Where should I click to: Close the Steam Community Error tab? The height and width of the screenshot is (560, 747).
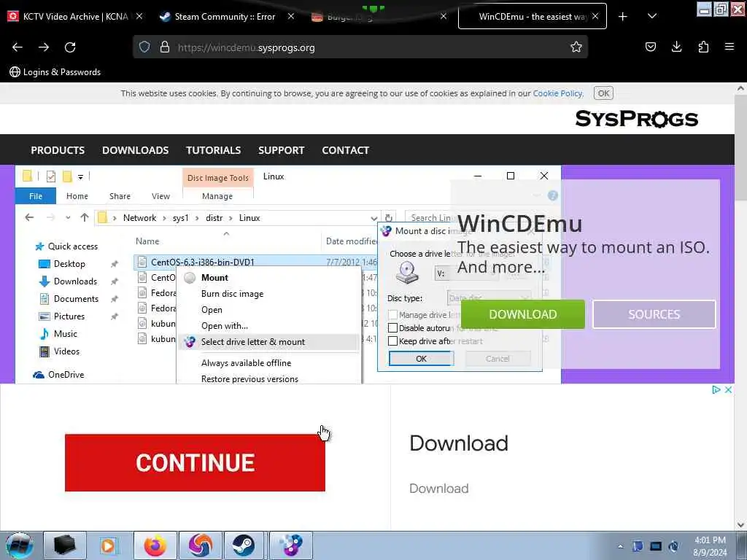tap(291, 17)
